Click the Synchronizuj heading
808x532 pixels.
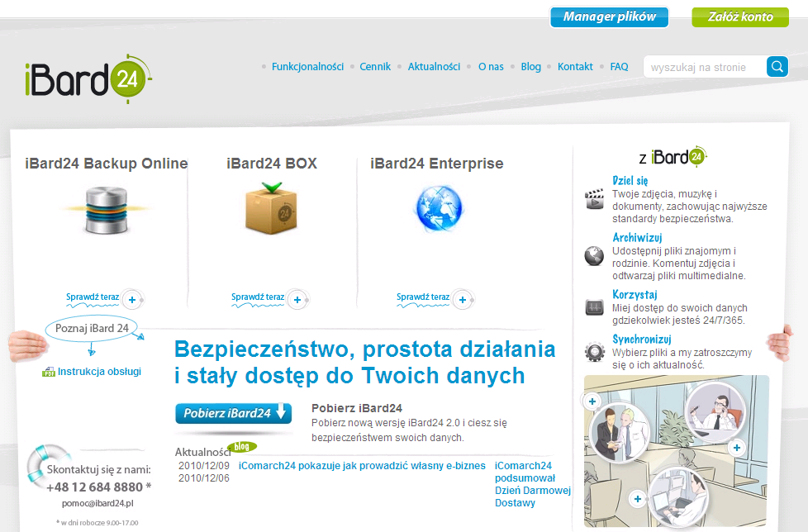642,339
